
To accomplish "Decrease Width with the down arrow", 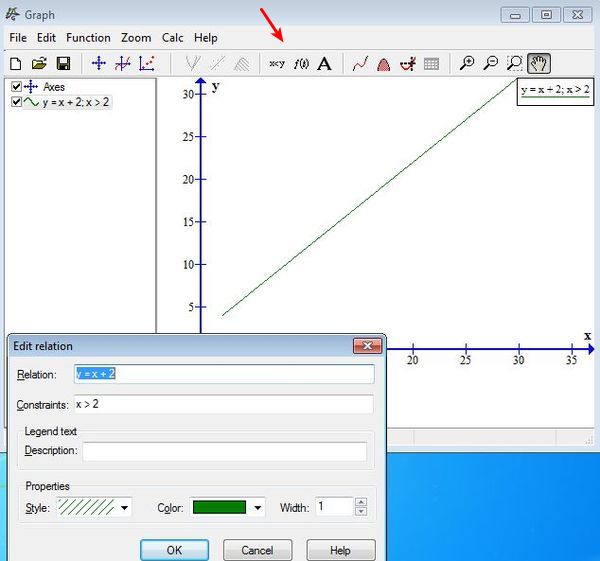I will pyautogui.click(x=361, y=512).
